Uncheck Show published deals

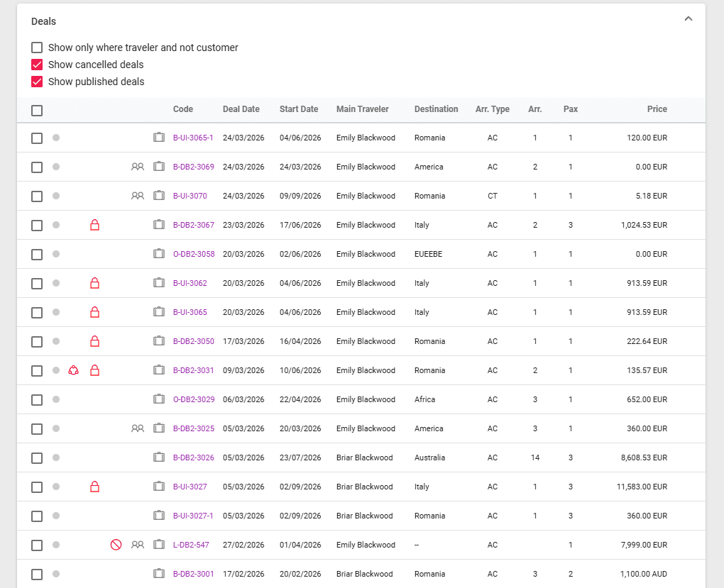pos(37,82)
